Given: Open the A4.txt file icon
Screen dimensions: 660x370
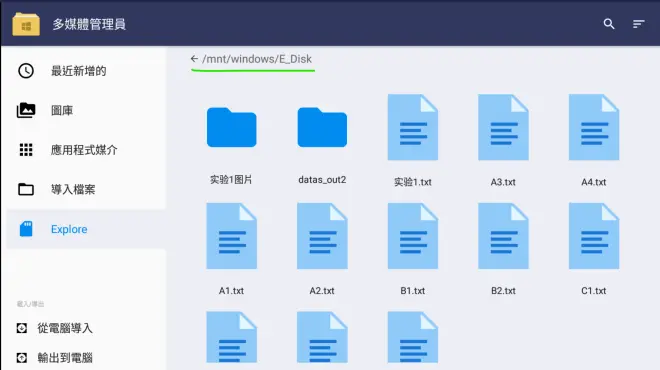Looking at the screenshot, I should pyautogui.click(x=593, y=127).
